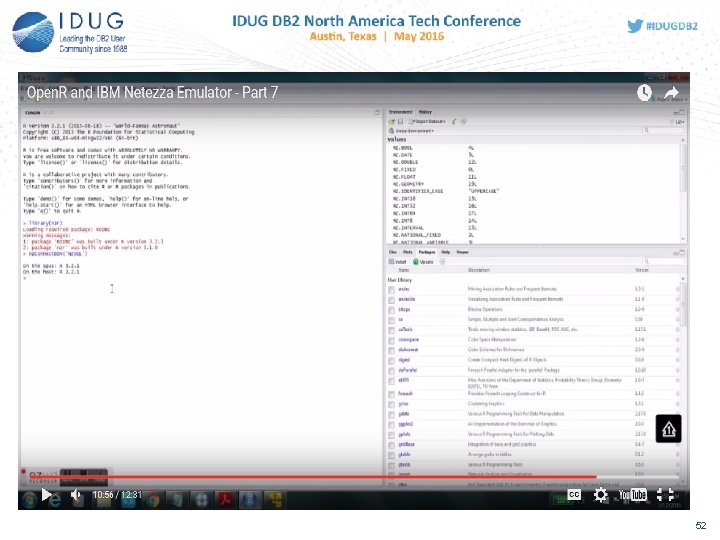Select the NZ.IDENTIFIER_CASE value row
This screenshot has height=540, width=720.
click(x=534, y=191)
